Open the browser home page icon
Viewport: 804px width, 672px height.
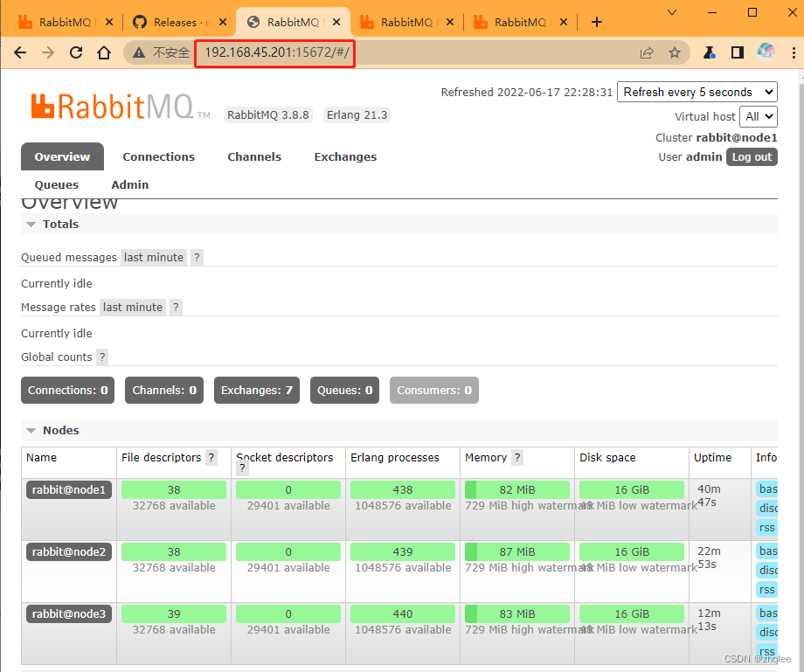click(x=104, y=52)
